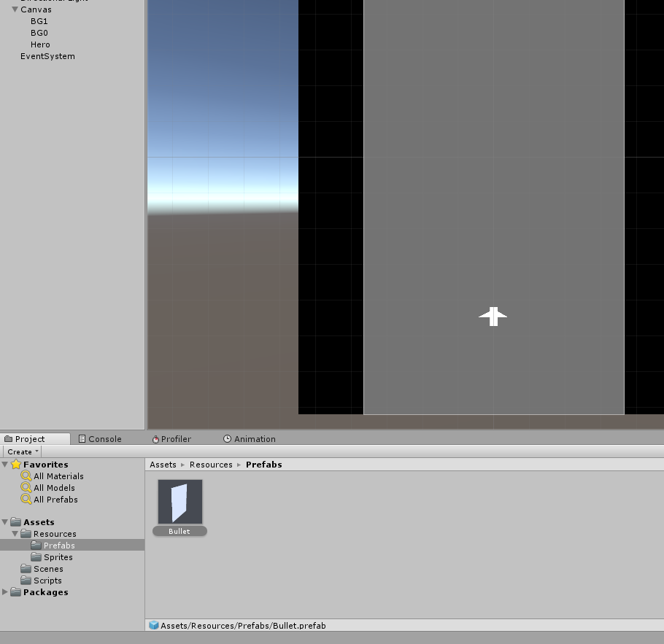Click the white airplane sprite in Scene view
The width and height of the screenshot is (664, 644).
coord(493,317)
